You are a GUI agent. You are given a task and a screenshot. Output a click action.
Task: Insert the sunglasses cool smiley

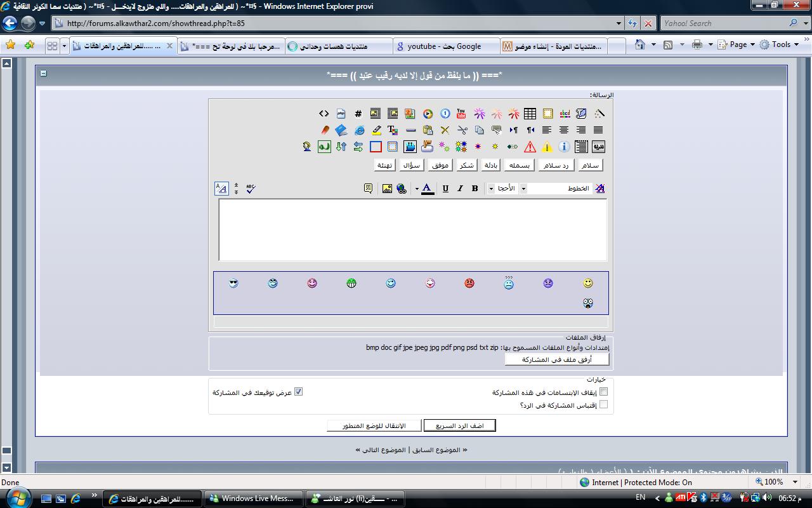[x=233, y=283]
